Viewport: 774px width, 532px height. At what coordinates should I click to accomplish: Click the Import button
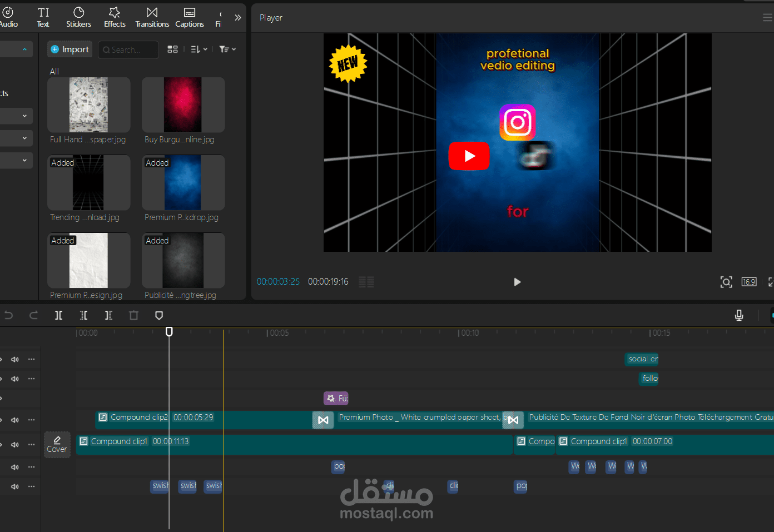[x=70, y=49]
